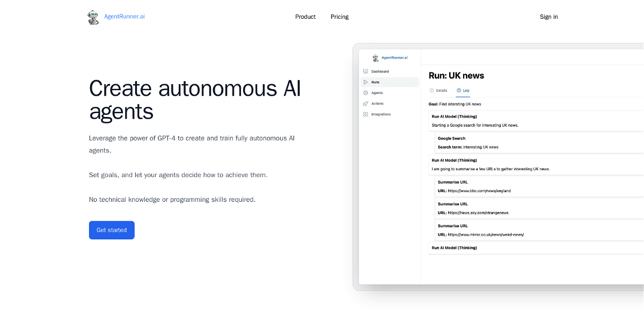The image size is (644, 336).
Task: Click the AgentRunner.ai robot logo icon in header
Action: coord(93,17)
